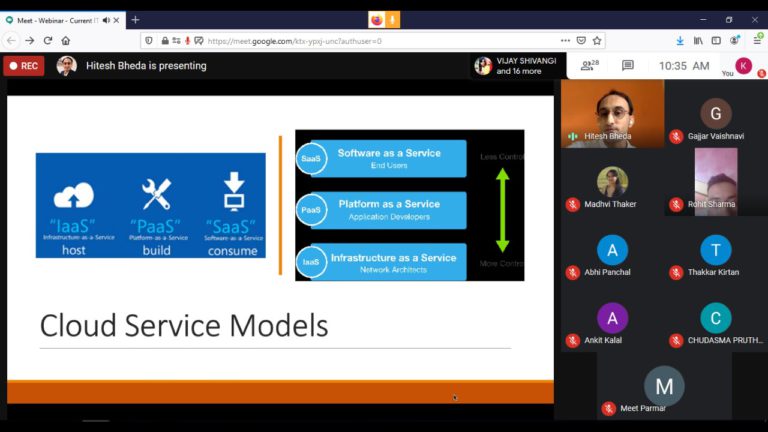
Task: Mute the tab via the speaker icon
Action: (x=106, y=20)
